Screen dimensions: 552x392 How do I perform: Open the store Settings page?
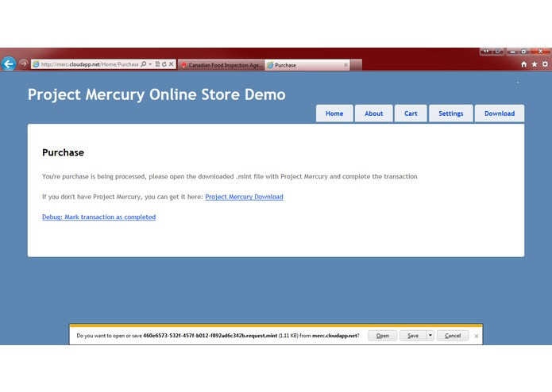(450, 113)
